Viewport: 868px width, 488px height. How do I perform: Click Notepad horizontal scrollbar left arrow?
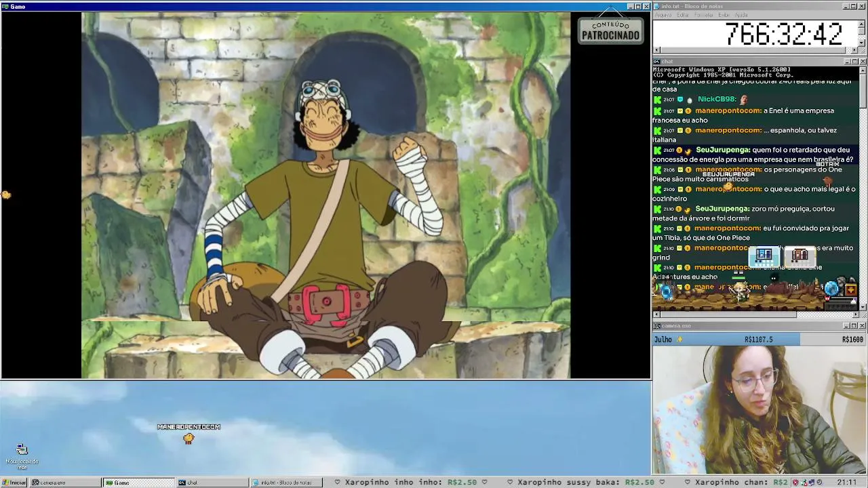click(x=656, y=50)
